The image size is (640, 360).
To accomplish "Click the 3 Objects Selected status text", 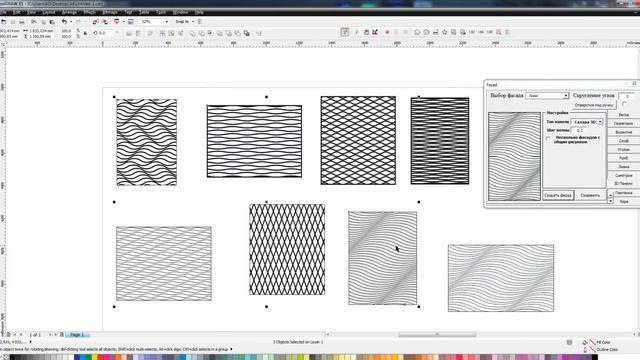I will coord(298,342).
